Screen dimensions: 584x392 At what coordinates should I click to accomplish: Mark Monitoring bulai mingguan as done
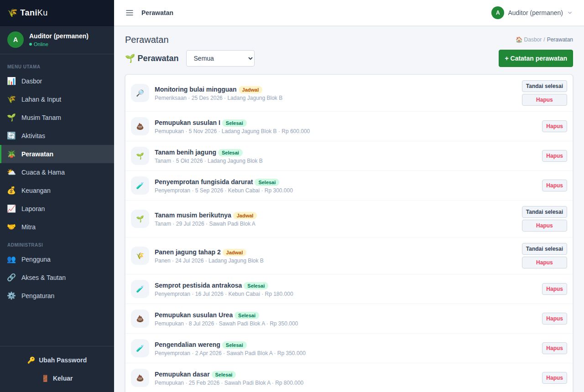pos(544,86)
